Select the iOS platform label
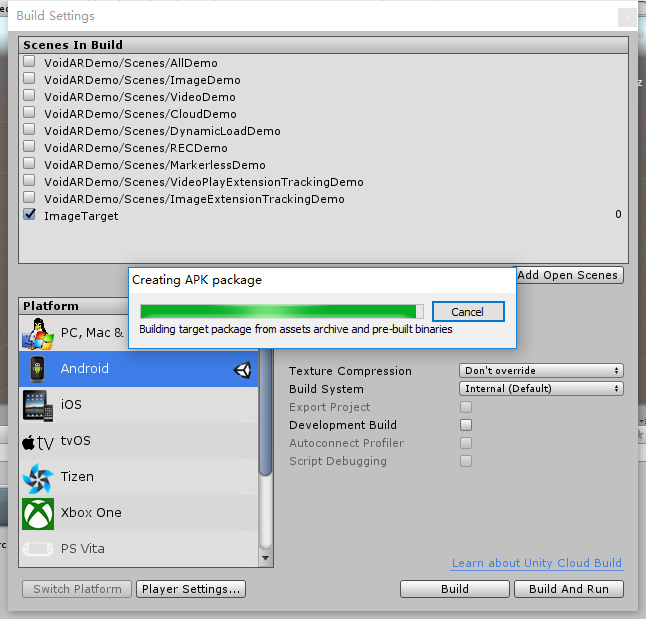Viewport: 646px width, 619px height. [71, 405]
